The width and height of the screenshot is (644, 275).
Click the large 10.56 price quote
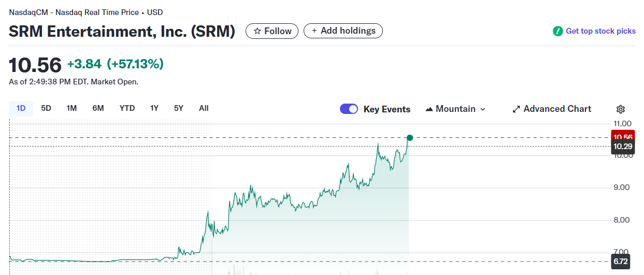click(35, 65)
